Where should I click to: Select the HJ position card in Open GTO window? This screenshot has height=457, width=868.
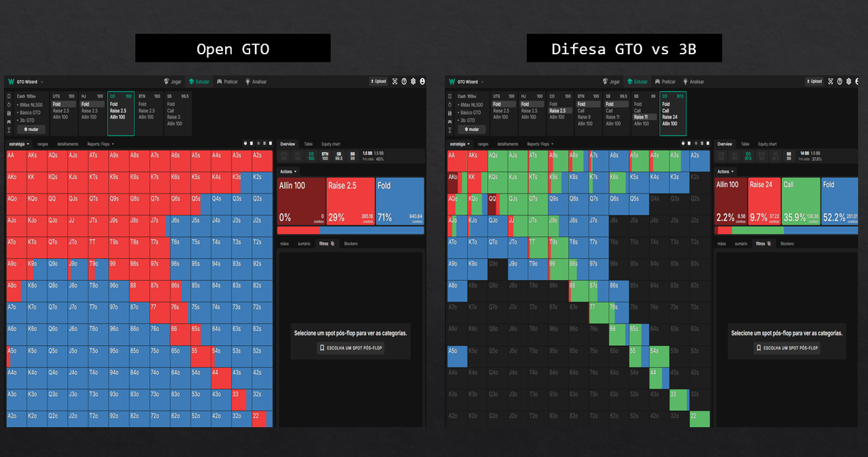[92, 113]
